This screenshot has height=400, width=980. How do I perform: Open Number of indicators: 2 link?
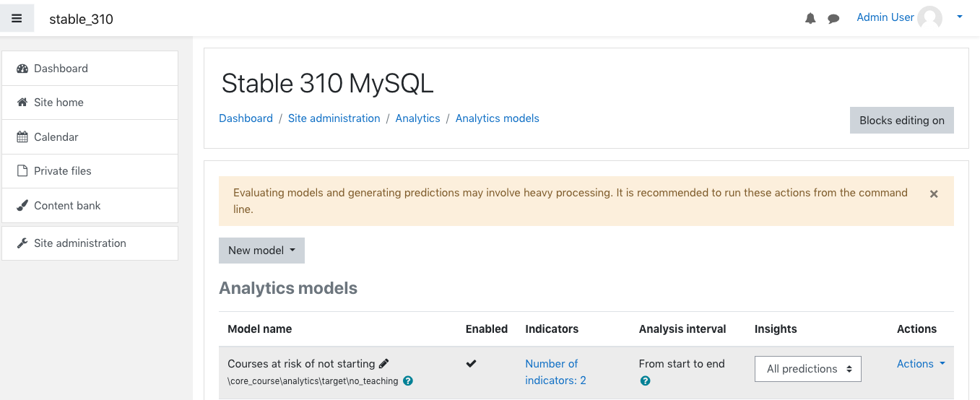tap(555, 372)
